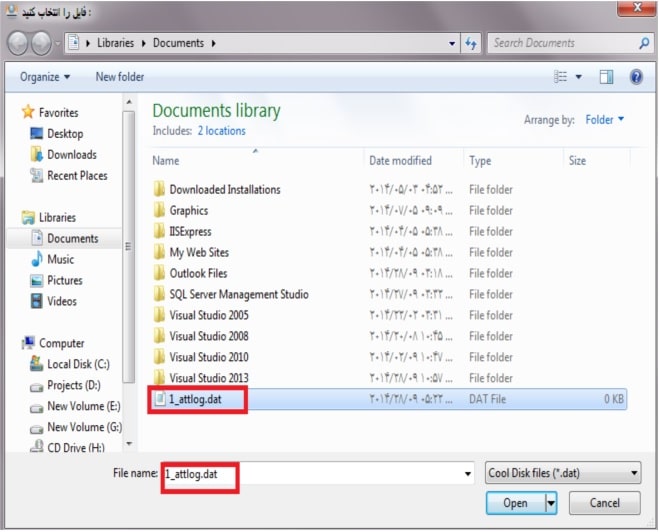This screenshot has width=659, height=532.
Task: Open the Cool Disk files type dropdown
Action: 563,474
